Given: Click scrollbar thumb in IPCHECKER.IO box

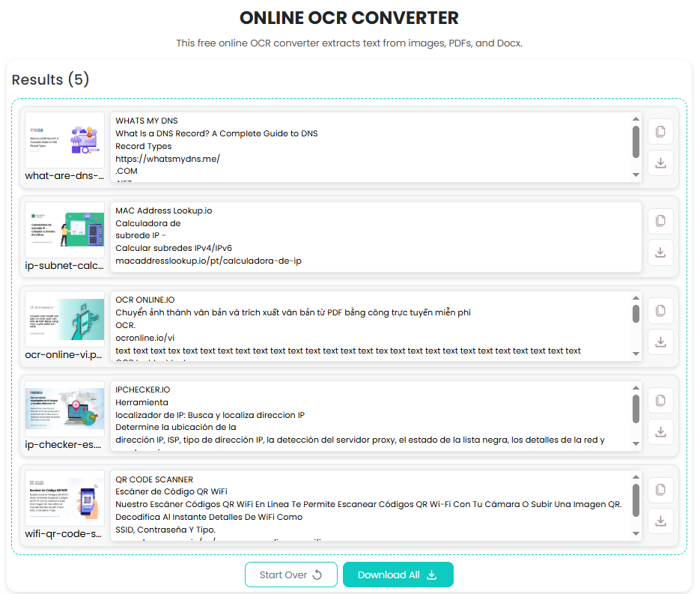Looking at the screenshot, I should (x=636, y=409).
